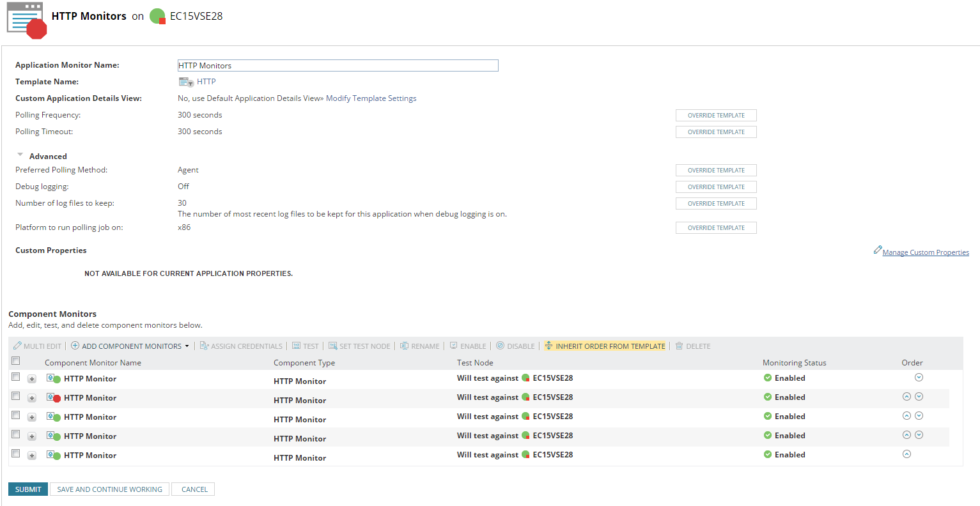Image resolution: width=980 pixels, height=506 pixels.
Task: Expand the third HTTP Monitor row details
Action: coord(32,417)
